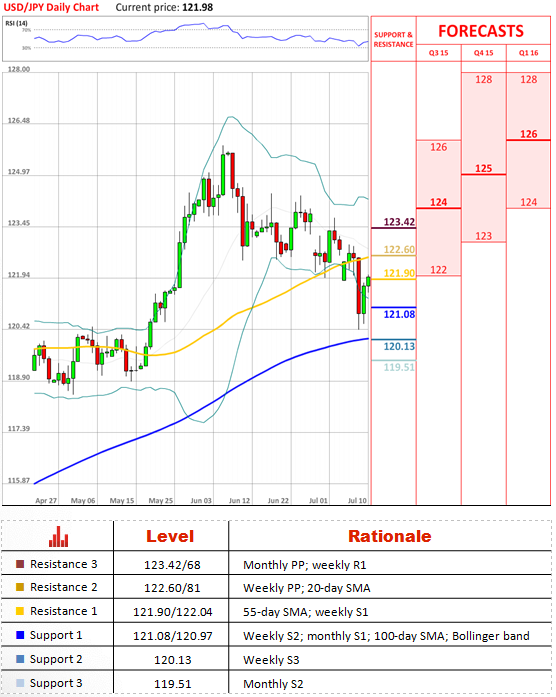The height and width of the screenshot is (697, 556).
Task: Click the Resistance 1 yellow swatch
Action: (x=20, y=611)
